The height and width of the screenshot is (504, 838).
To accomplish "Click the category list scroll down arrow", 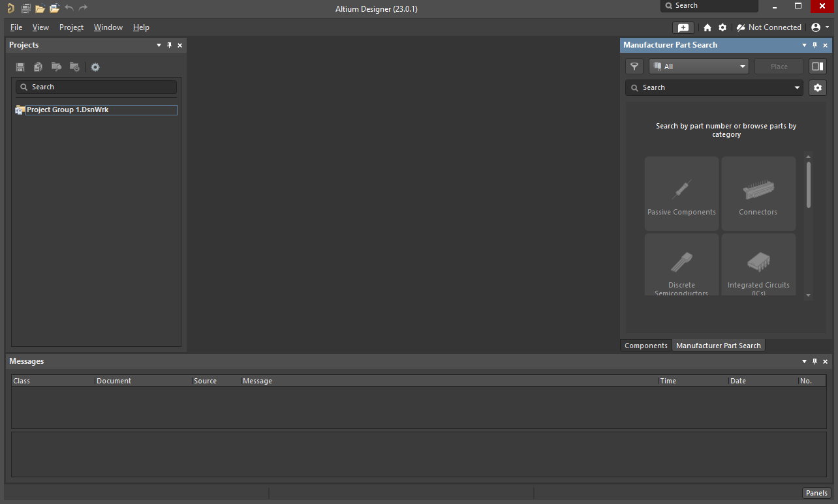I will [809, 295].
